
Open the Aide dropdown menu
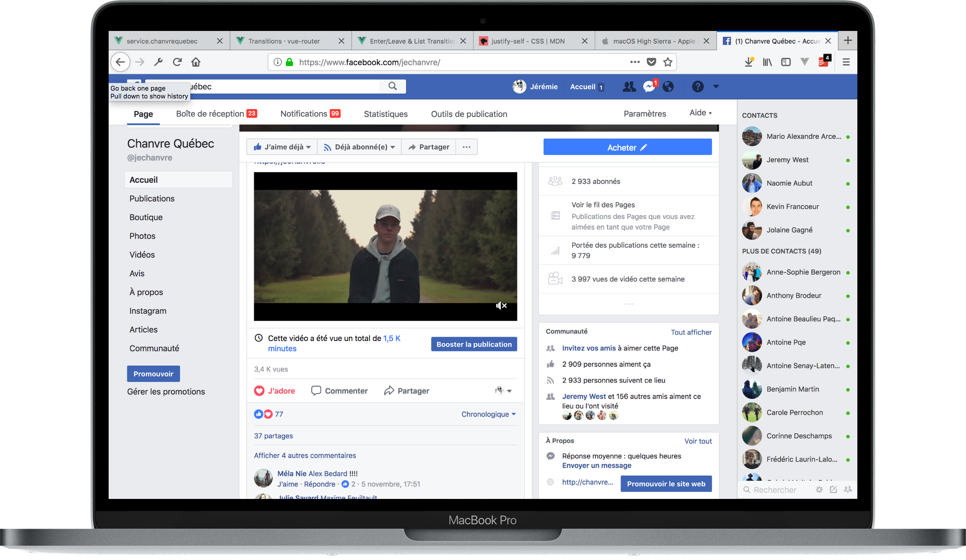(700, 113)
